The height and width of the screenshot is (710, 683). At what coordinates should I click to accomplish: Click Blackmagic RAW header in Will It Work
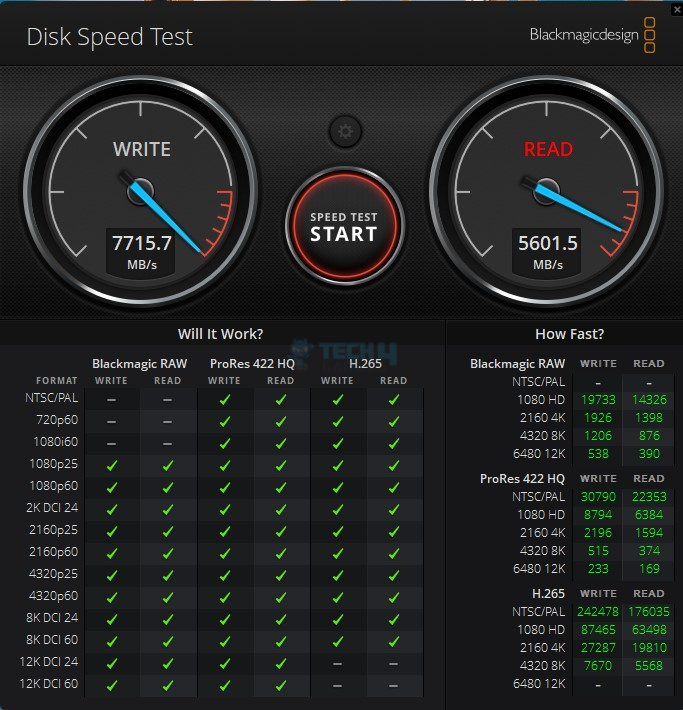[x=139, y=364]
